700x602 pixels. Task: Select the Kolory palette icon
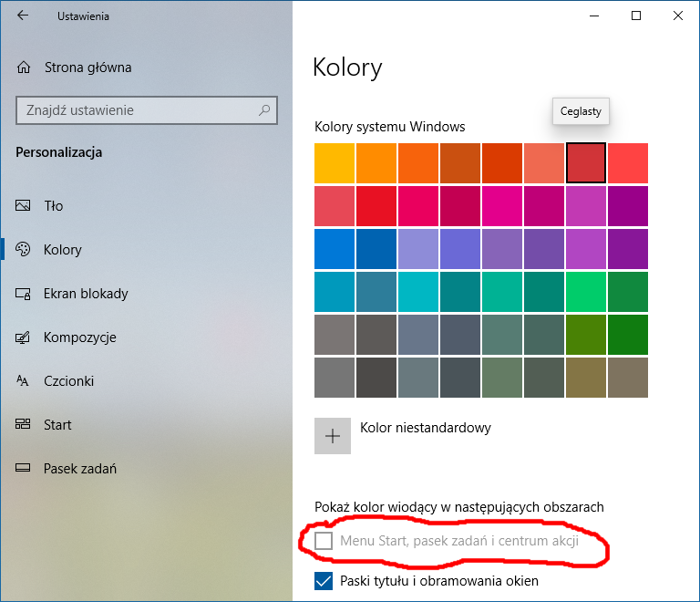pyautogui.click(x=23, y=249)
